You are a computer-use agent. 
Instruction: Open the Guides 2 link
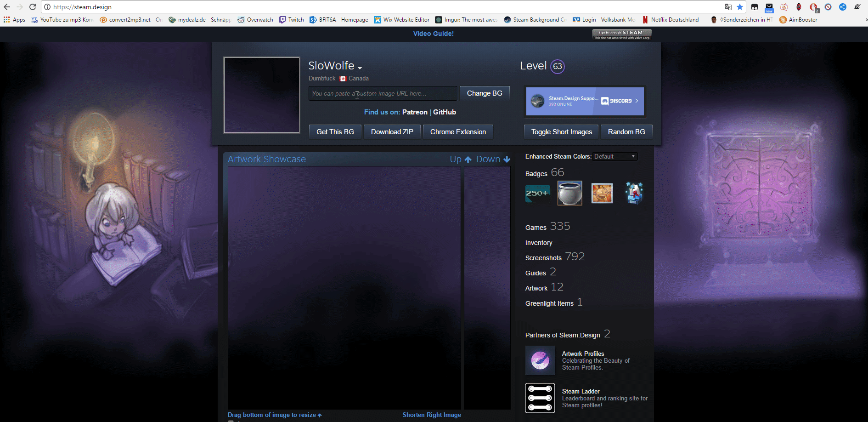pyautogui.click(x=541, y=272)
